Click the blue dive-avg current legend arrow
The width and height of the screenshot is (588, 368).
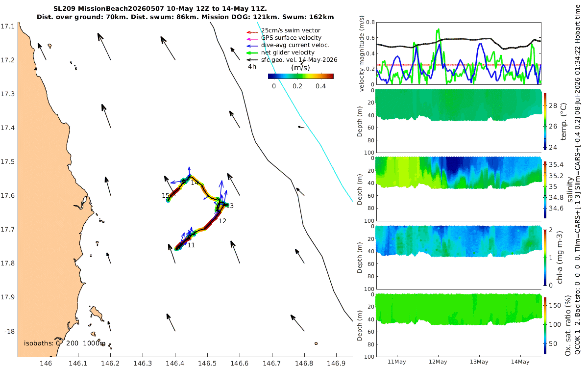click(252, 45)
